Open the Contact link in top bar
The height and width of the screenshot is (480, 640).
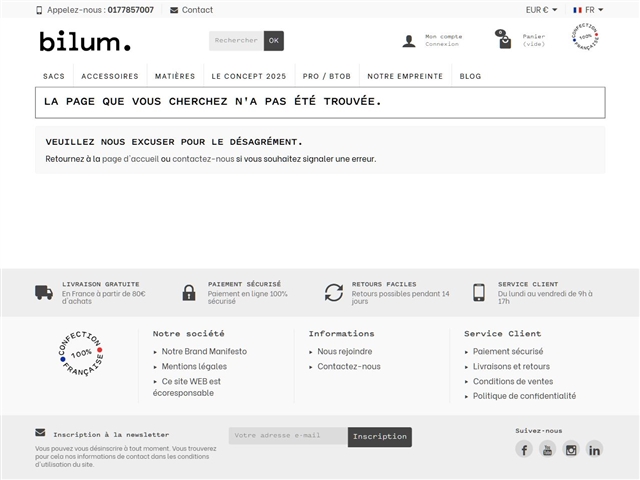pyautogui.click(x=197, y=10)
